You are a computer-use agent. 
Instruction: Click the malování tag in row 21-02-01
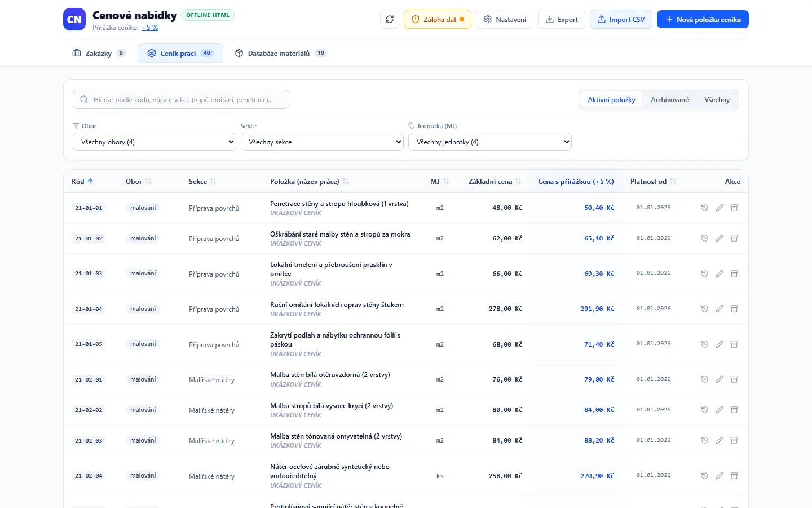(143, 379)
